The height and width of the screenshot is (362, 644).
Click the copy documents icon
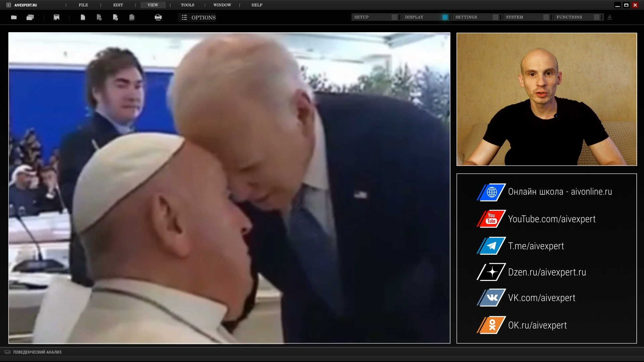coord(132,17)
